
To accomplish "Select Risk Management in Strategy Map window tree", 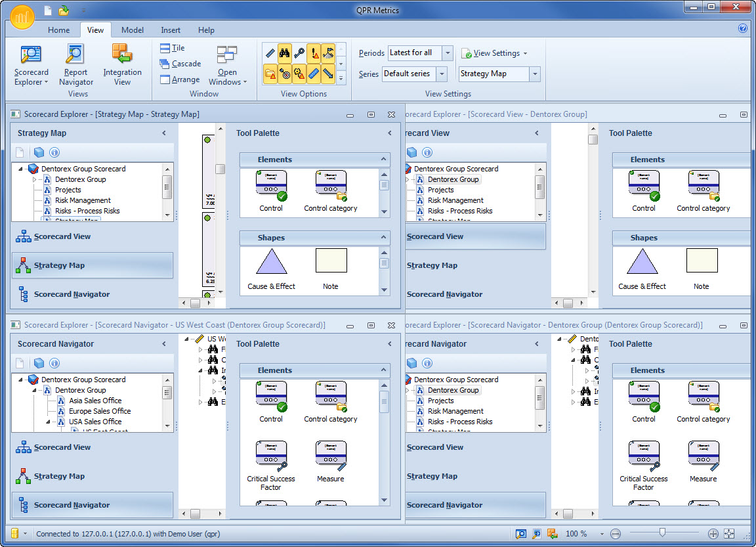I will click(83, 200).
